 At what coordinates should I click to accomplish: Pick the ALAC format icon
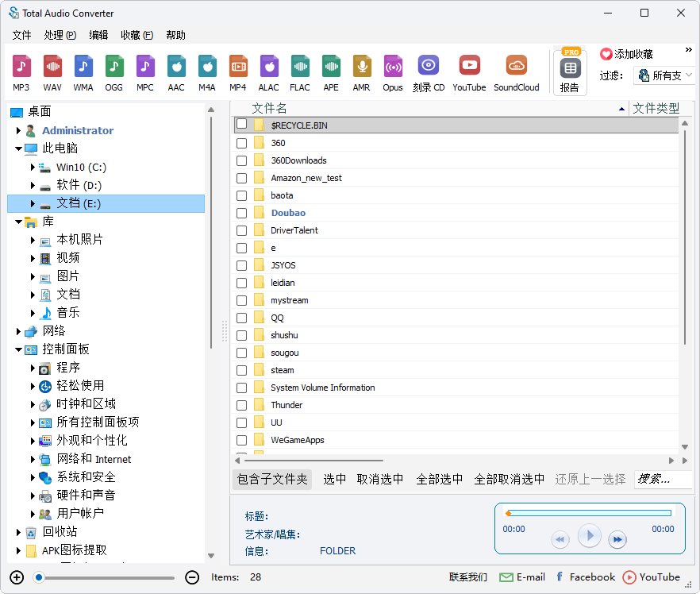[x=269, y=73]
